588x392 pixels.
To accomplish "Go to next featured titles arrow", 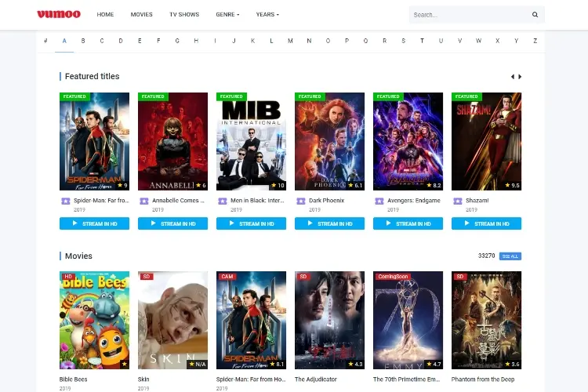I will pyautogui.click(x=520, y=77).
